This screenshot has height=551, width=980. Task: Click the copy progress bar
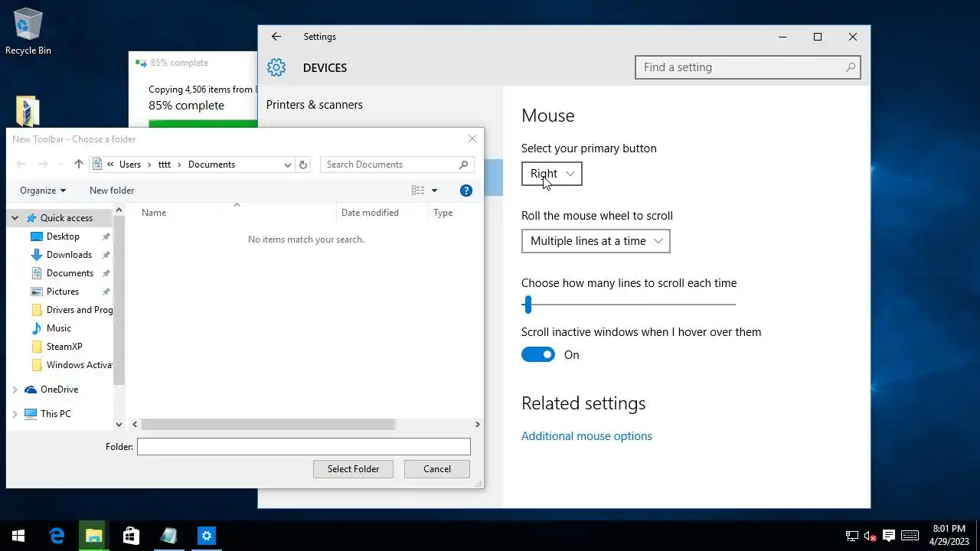tap(203, 124)
